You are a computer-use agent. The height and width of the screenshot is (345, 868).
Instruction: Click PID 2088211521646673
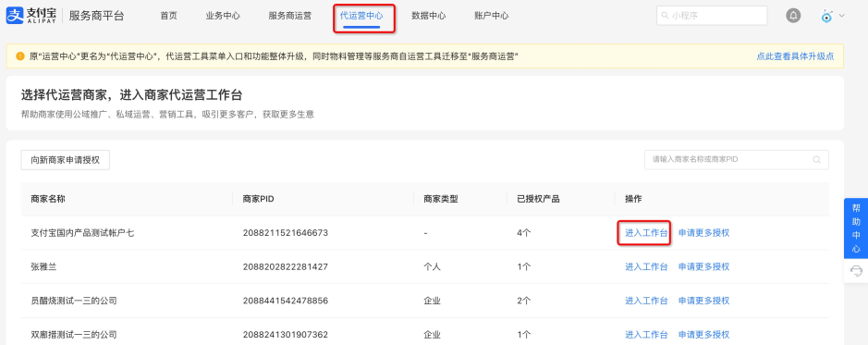[286, 232]
